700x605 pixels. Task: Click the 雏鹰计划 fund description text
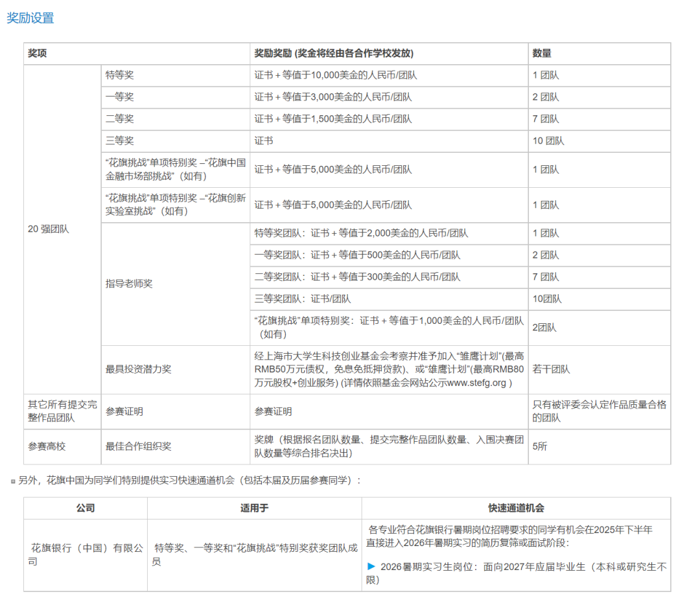pyautogui.click(x=389, y=369)
